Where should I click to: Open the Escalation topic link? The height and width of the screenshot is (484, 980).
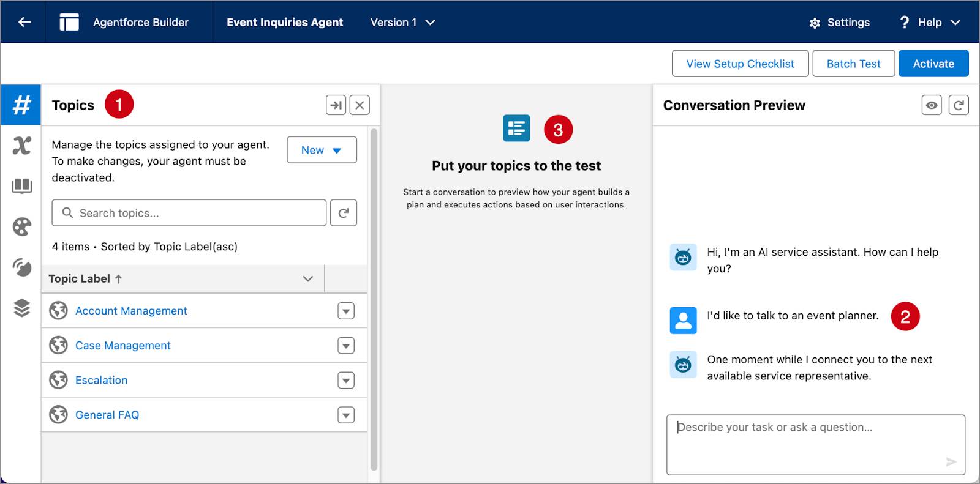(102, 380)
